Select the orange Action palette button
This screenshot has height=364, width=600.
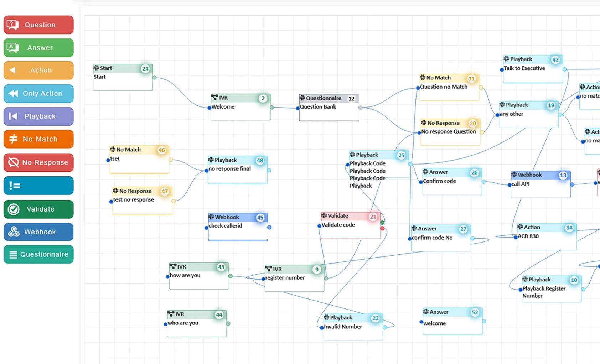pos(38,70)
